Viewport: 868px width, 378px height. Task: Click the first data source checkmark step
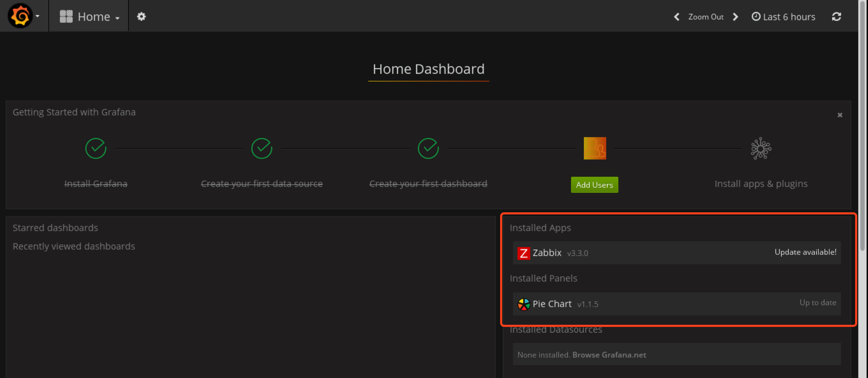(262, 148)
